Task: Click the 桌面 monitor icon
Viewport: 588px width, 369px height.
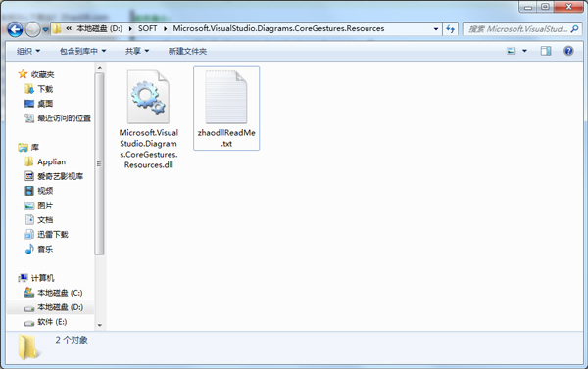Action: [29, 104]
